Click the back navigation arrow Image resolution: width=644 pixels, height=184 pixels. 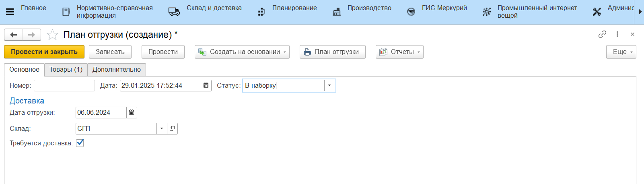pos(13,35)
